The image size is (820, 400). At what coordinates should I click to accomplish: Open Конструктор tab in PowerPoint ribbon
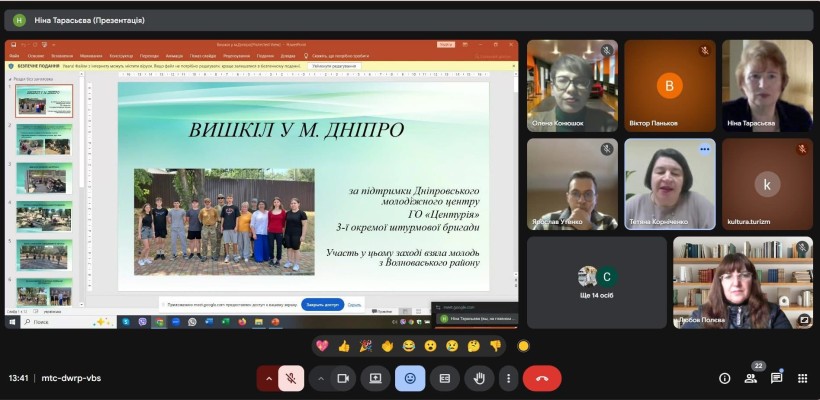(x=121, y=55)
